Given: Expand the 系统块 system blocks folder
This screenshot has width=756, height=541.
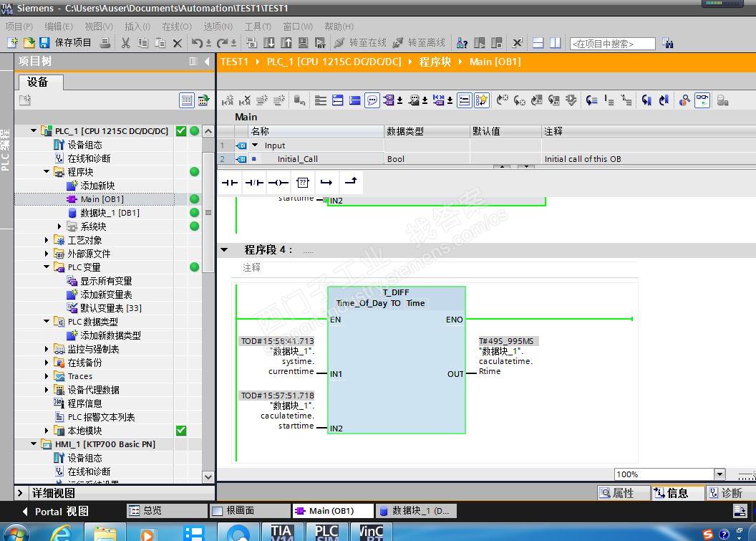Looking at the screenshot, I should (59, 226).
